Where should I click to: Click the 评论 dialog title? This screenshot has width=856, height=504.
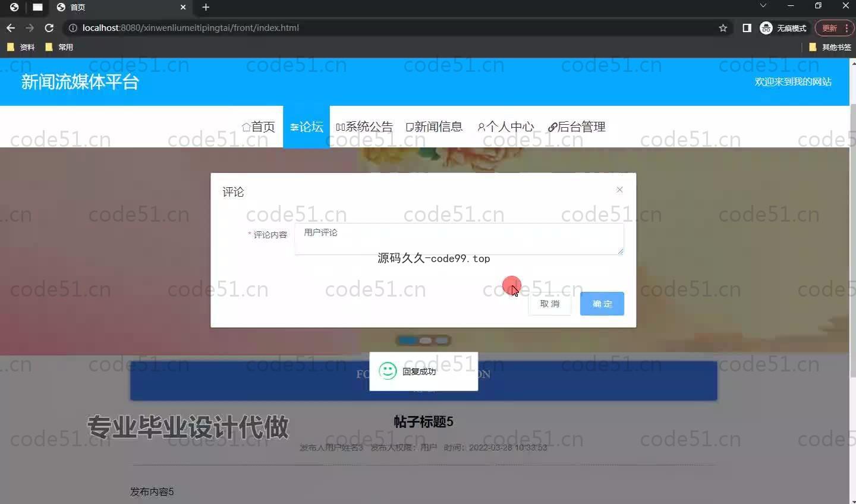coord(233,192)
